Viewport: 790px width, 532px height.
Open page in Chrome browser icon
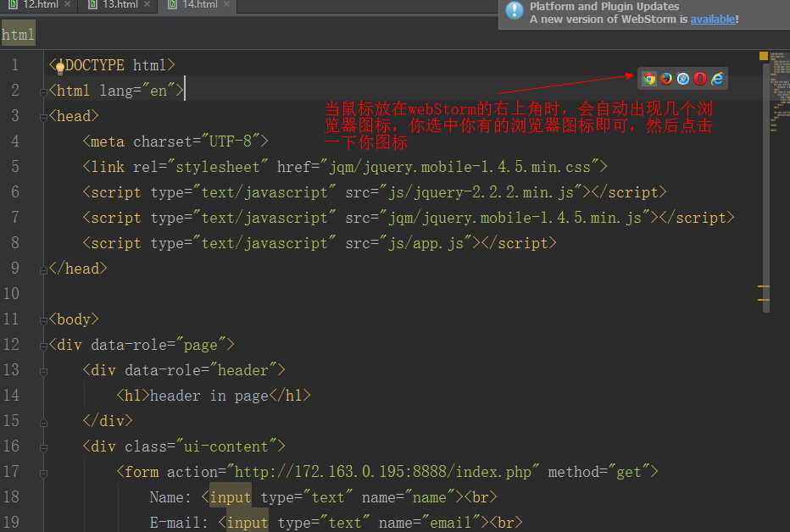[649, 79]
